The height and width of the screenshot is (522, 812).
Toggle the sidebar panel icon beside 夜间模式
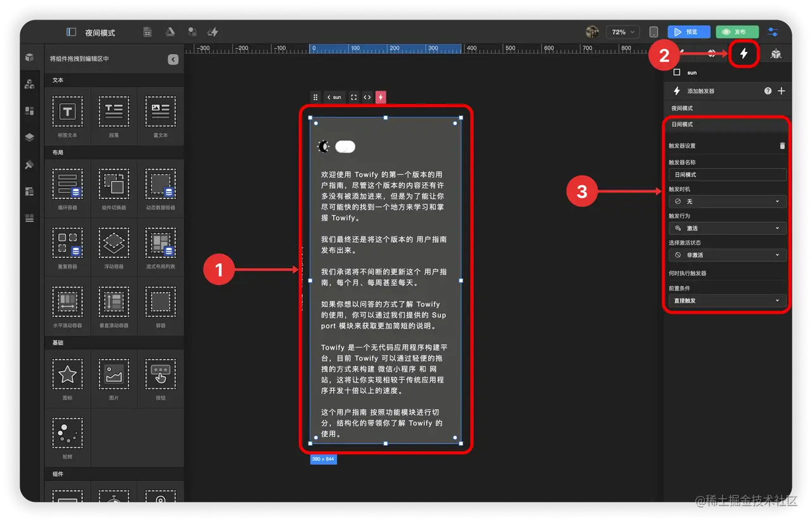pos(71,32)
